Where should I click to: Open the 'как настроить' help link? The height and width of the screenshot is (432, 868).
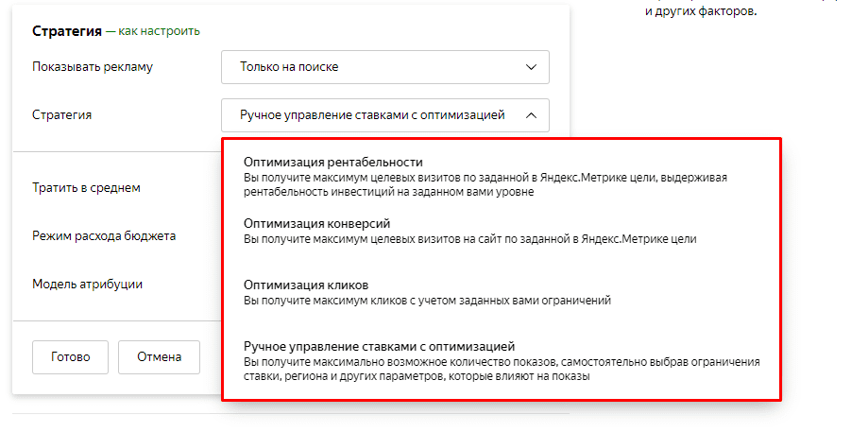[159, 31]
